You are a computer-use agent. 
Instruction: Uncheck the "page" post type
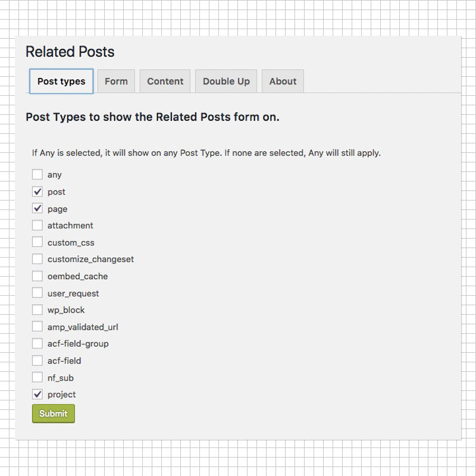point(37,208)
